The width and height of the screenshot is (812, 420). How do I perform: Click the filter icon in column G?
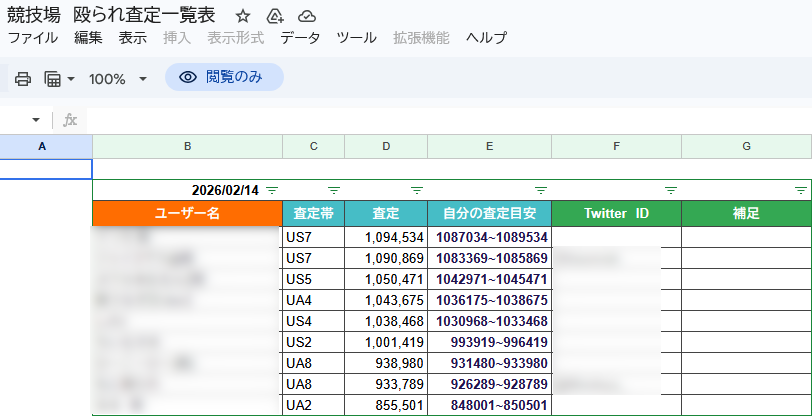tap(800, 190)
